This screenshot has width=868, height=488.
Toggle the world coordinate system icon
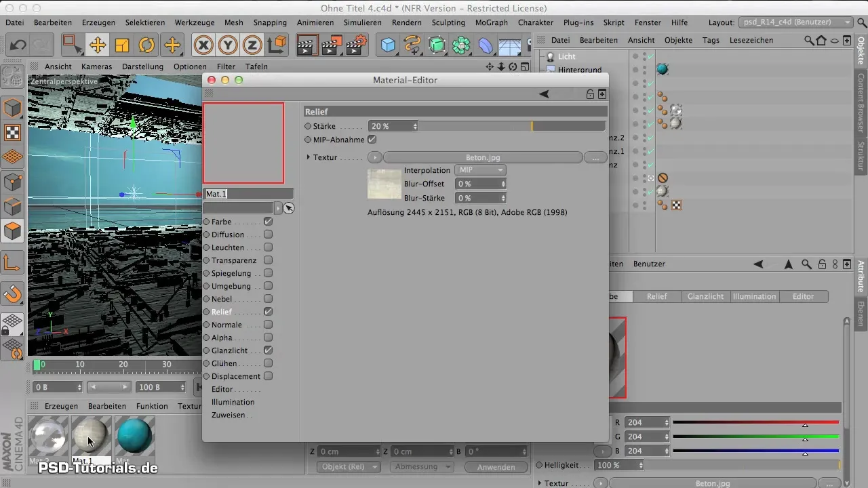pos(277,45)
